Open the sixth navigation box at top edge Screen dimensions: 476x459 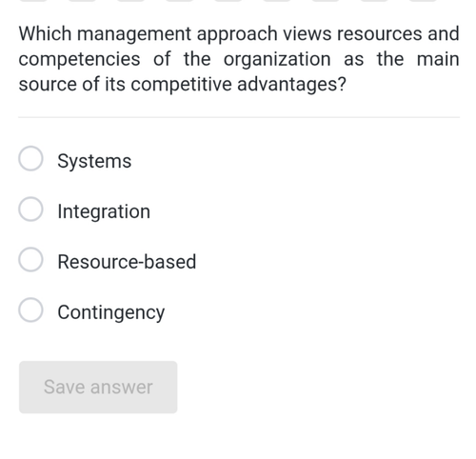[277, 1]
